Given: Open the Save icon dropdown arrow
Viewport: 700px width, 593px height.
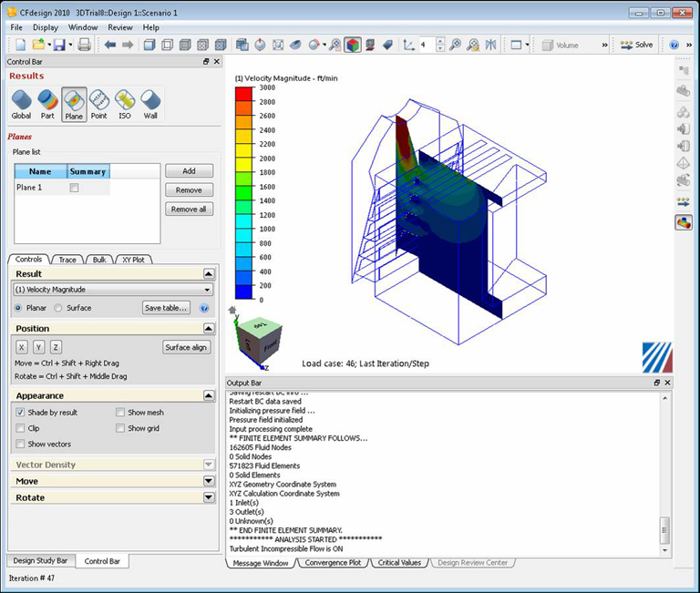Looking at the screenshot, I should [70, 45].
